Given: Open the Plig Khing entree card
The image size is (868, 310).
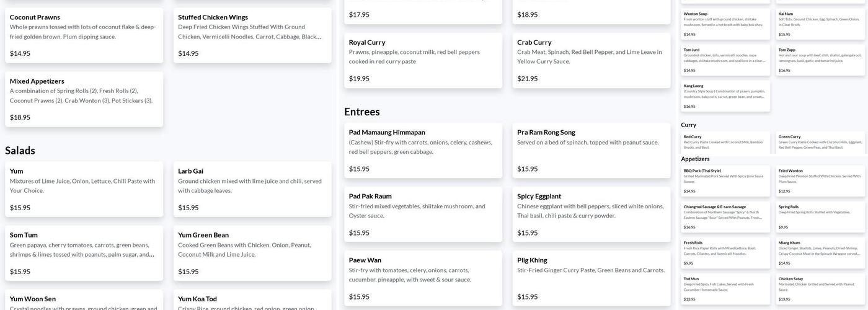Looking at the screenshot, I should tap(591, 278).
